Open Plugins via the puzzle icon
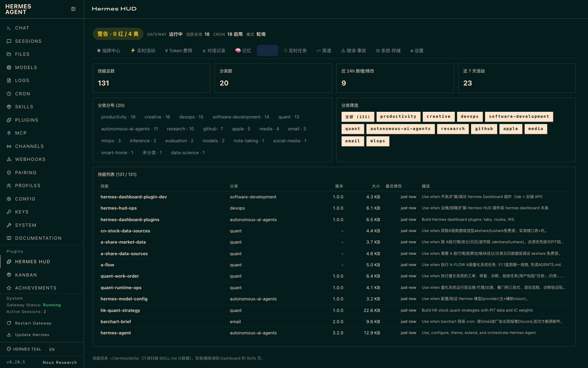Screen dimensions: 588x368 [9, 120]
